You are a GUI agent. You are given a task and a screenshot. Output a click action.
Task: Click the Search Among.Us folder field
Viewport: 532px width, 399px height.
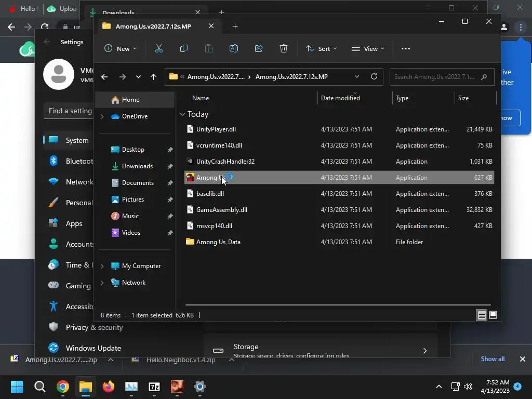click(442, 77)
